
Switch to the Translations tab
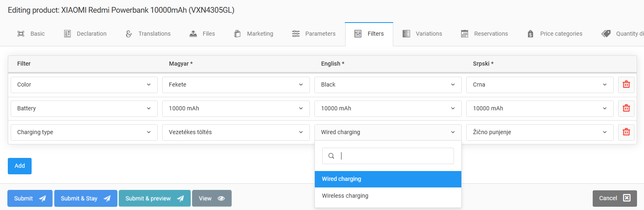[x=148, y=34]
